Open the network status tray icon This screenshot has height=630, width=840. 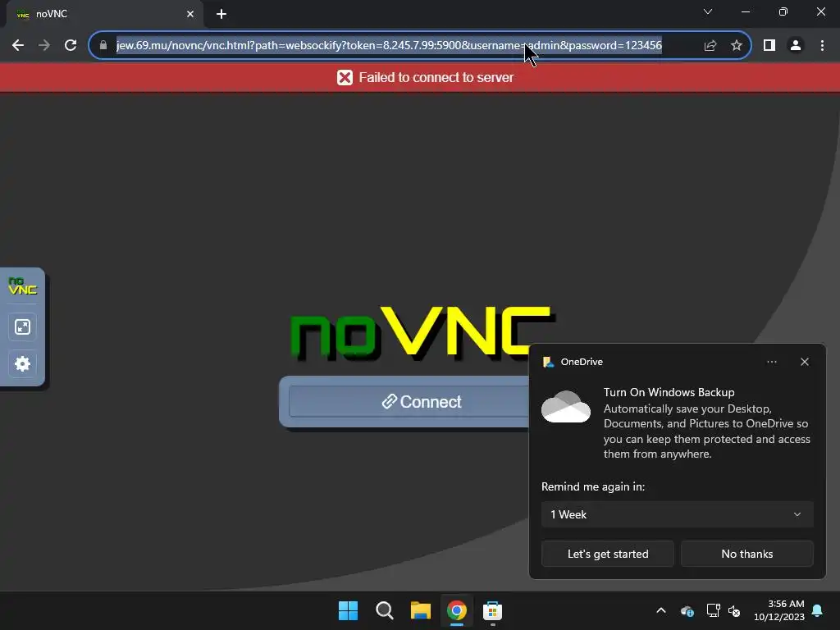[713, 610]
